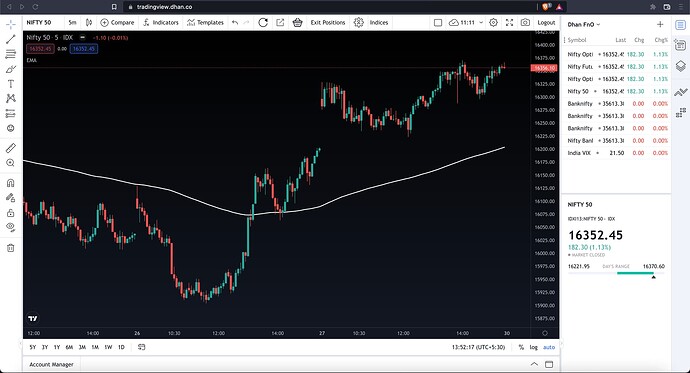The width and height of the screenshot is (690, 373).
Task: Select the trend line drawing tool
Action: click(11, 39)
